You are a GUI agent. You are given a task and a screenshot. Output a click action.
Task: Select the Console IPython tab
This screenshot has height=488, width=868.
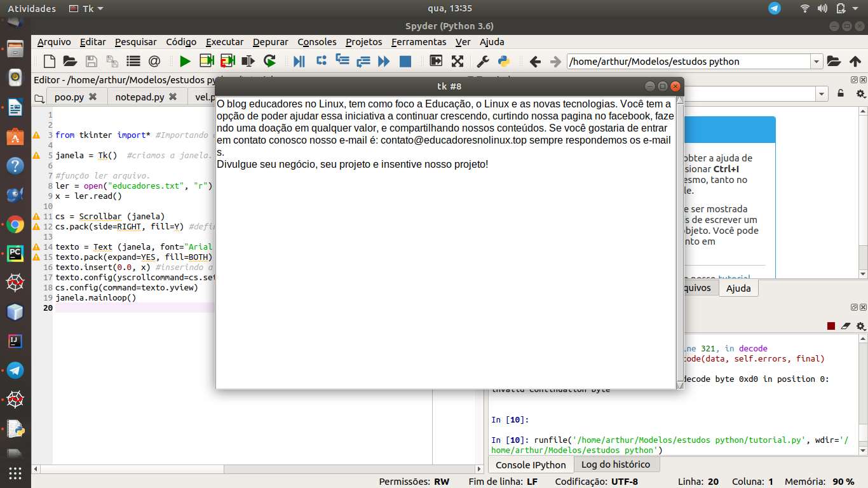pyautogui.click(x=531, y=464)
